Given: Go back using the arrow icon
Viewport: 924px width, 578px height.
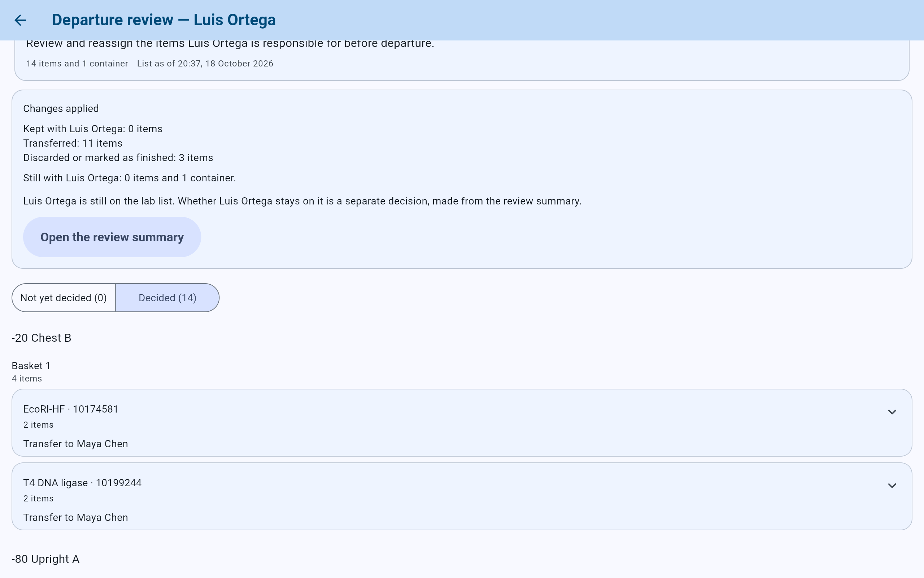Looking at the screenshot, I should (x=20, y=20).
